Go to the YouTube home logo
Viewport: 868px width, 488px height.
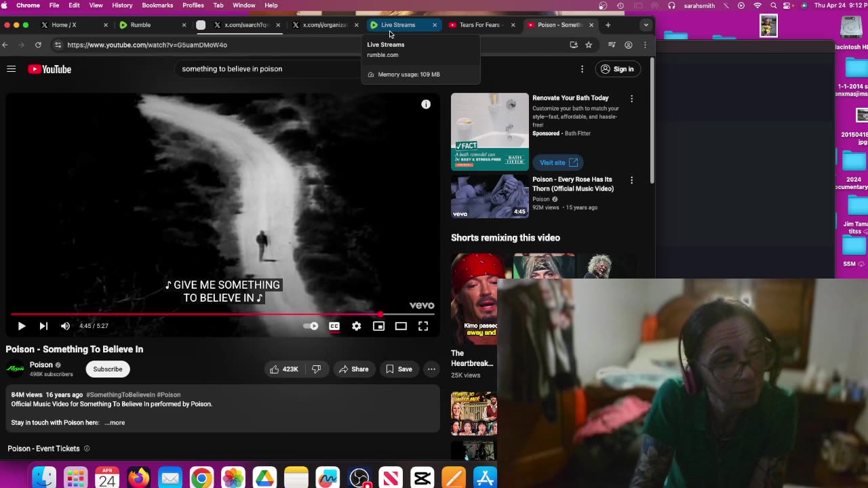click(x=50, y=69)
